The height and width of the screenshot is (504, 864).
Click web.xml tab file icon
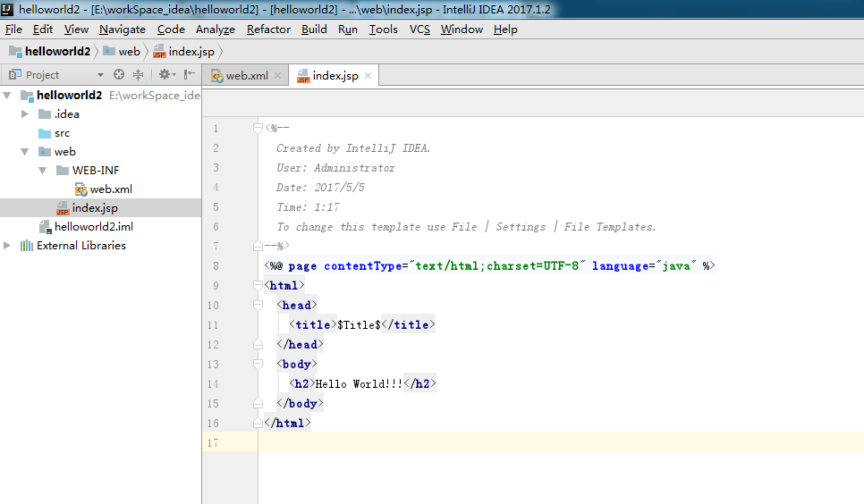217,76
